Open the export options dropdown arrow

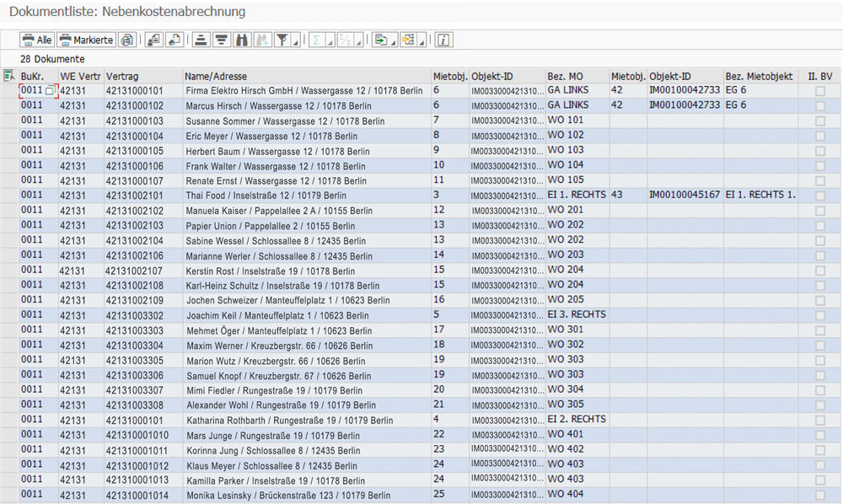point(394,42)
